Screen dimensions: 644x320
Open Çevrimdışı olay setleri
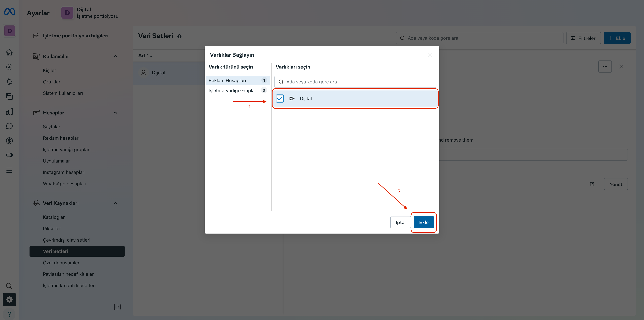click(67, 240)
